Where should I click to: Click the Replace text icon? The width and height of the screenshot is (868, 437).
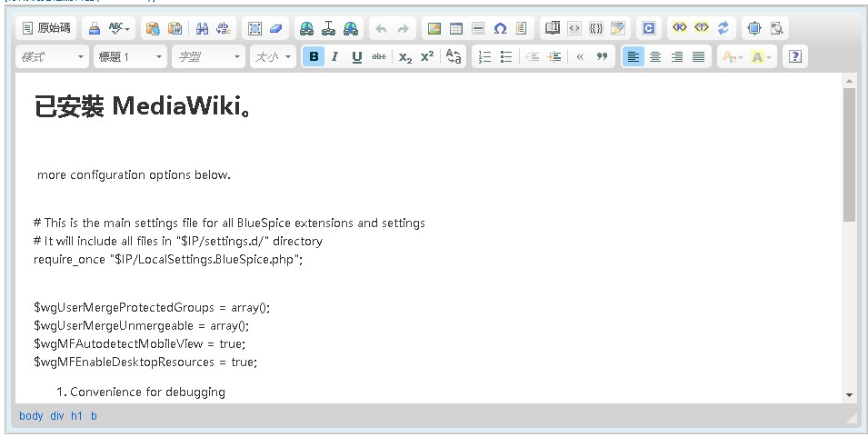tap(224, 28)
